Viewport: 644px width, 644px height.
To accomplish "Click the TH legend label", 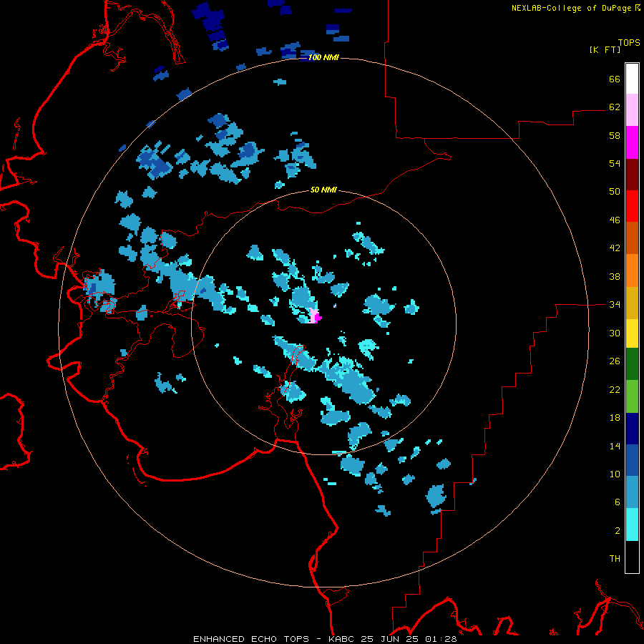I will [x=615, y=559].
